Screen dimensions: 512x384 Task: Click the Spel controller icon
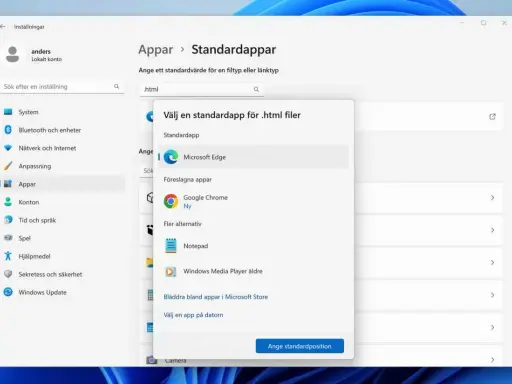(x=8, y=238)
